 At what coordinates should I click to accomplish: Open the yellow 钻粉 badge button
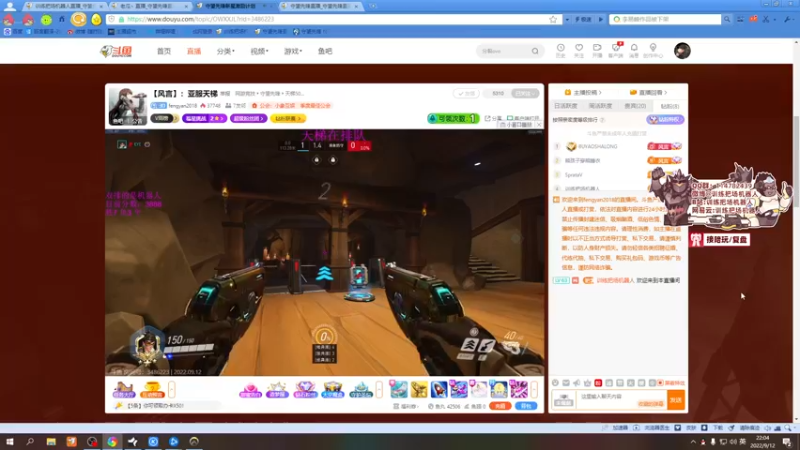288,118
